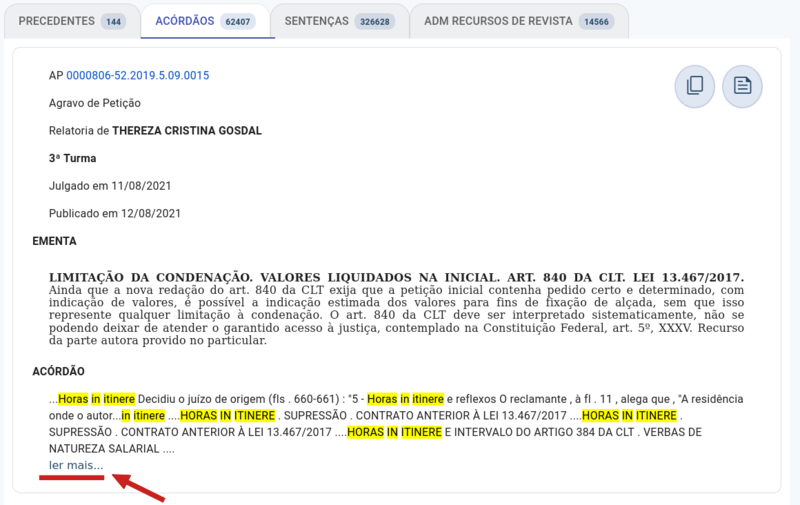
Task: Click the copy icon button
Action: tap(695, 86)
